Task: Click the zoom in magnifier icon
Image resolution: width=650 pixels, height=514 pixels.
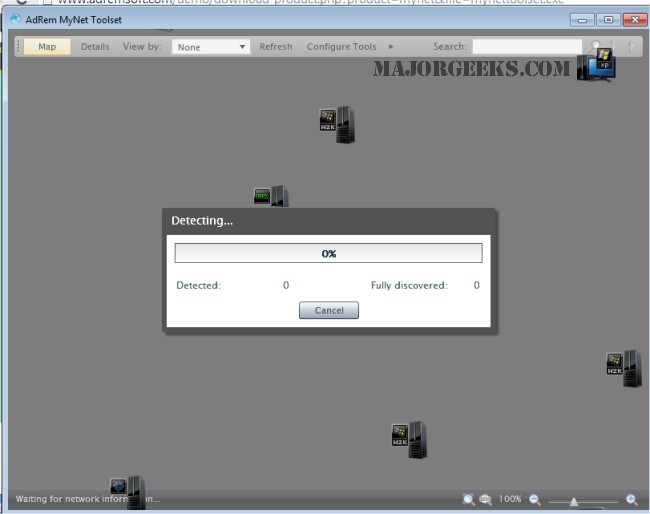Action: [631, 499]
